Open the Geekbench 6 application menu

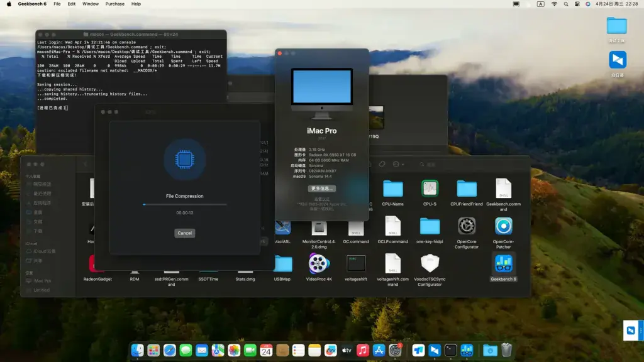[x=32, y=4]
